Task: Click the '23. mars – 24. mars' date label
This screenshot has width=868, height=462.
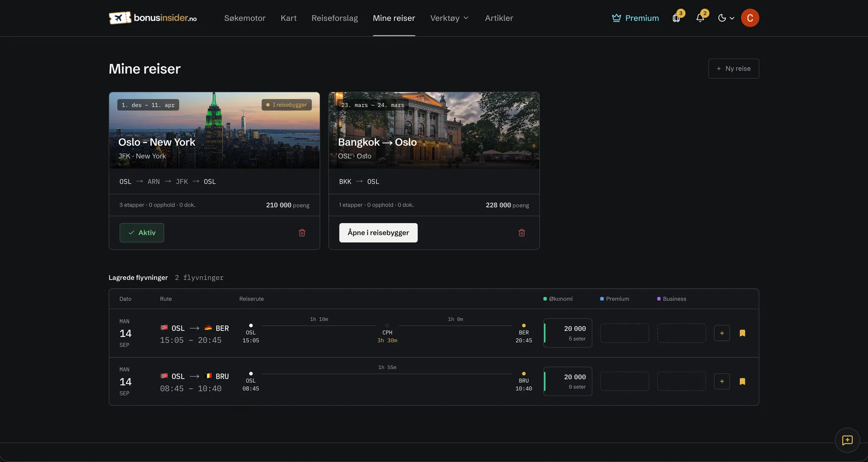Action: coord(373,105)
